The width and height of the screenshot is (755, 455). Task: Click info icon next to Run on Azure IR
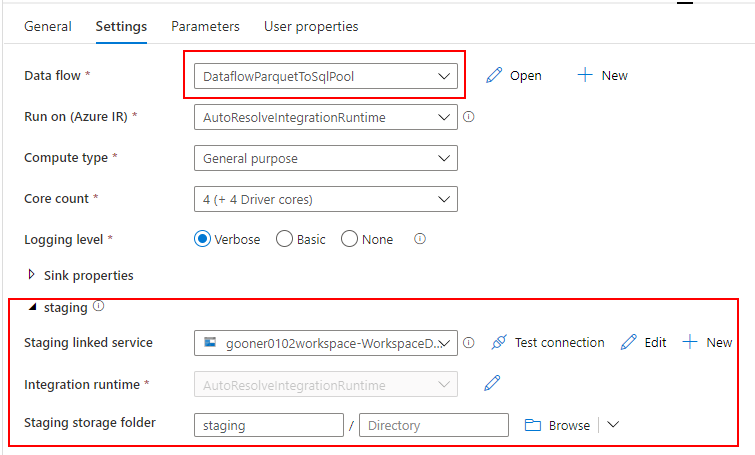[x=469, y=117]
